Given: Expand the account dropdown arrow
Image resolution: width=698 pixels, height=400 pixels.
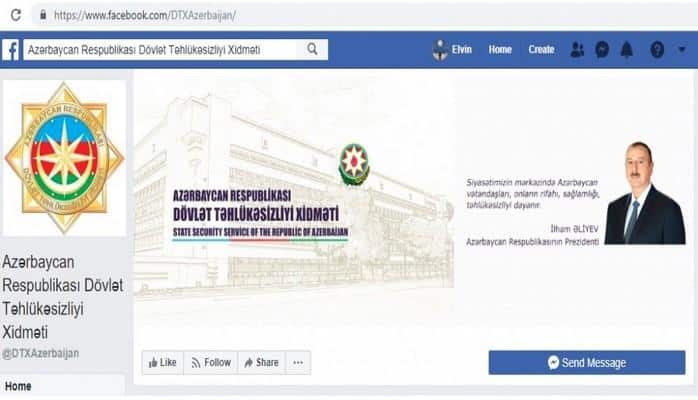Looking at the screenshot, I should [x=682, y=49].
